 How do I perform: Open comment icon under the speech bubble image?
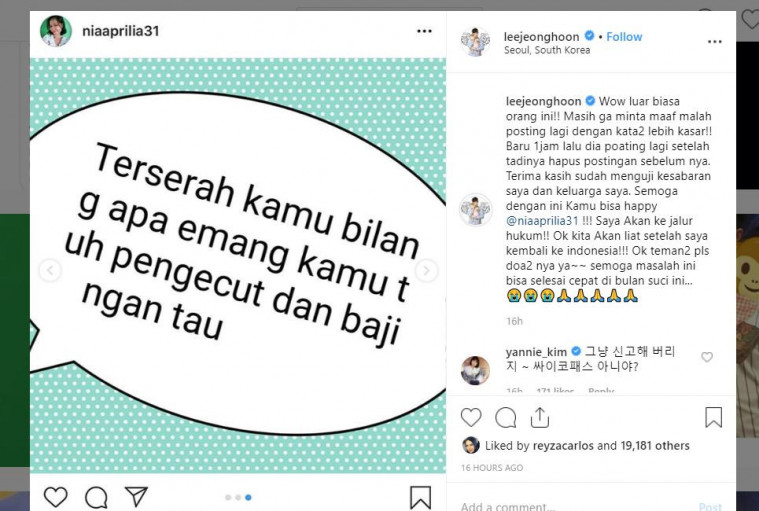point(96,497)
